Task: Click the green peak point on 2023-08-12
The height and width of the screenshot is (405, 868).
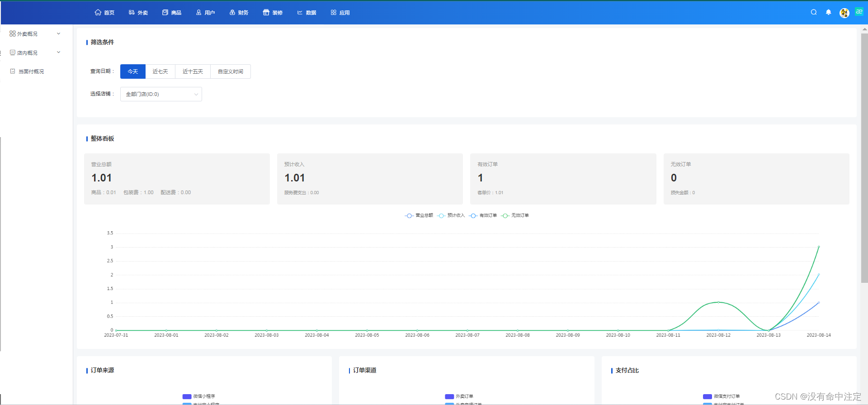Action: tap(718, 302)
